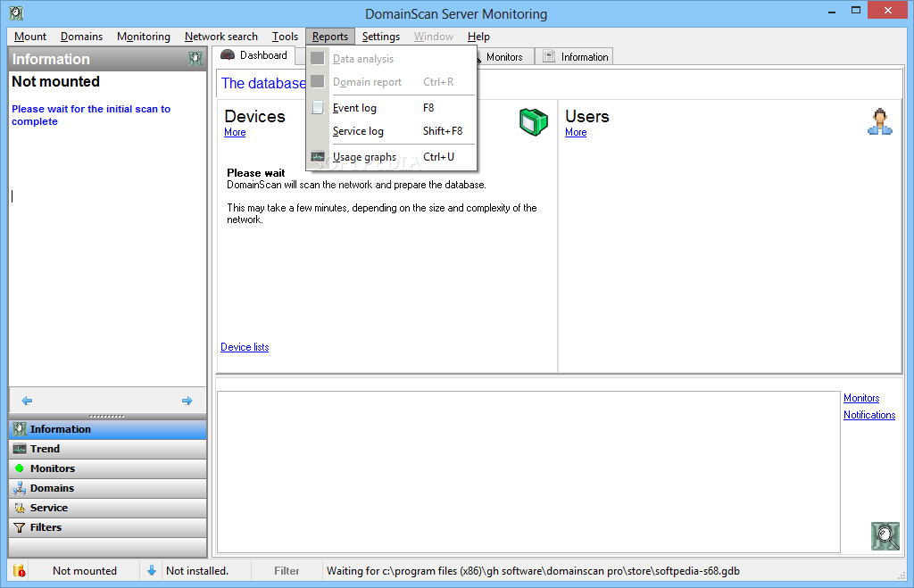Click the forward arrow in Information panel
Screen dimensions: 914x588
point(187,401)
